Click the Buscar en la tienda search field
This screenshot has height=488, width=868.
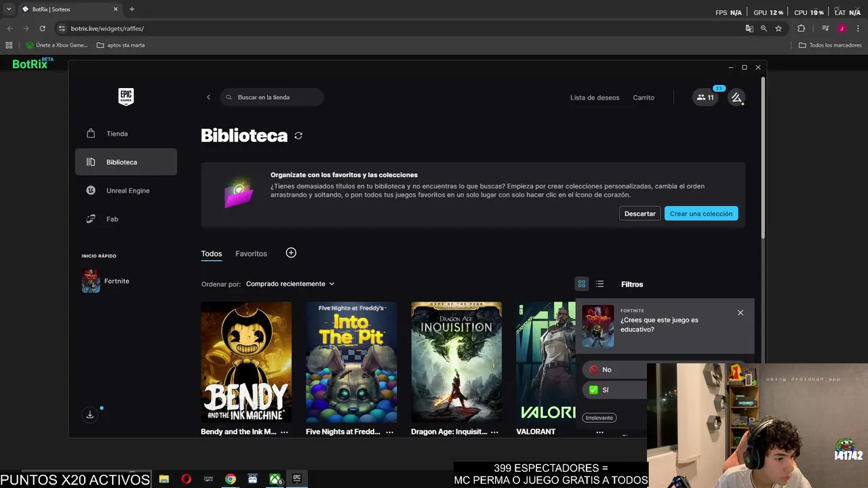coord(272,97)
